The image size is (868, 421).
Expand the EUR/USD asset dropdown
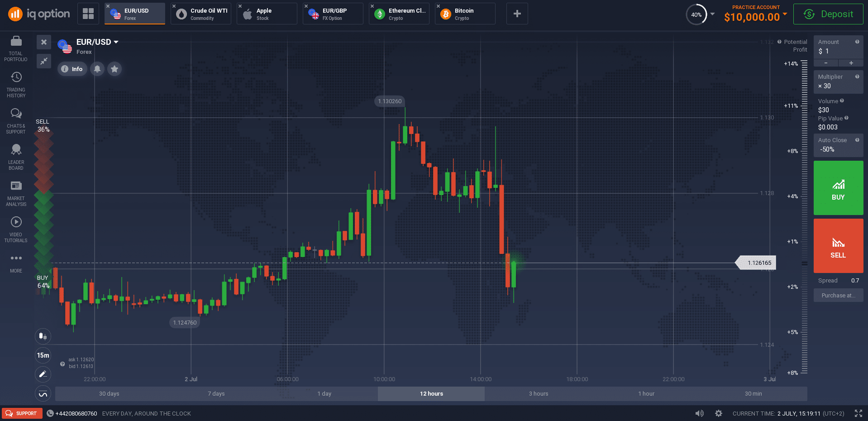pyautogui.click(x=116, y=42)
